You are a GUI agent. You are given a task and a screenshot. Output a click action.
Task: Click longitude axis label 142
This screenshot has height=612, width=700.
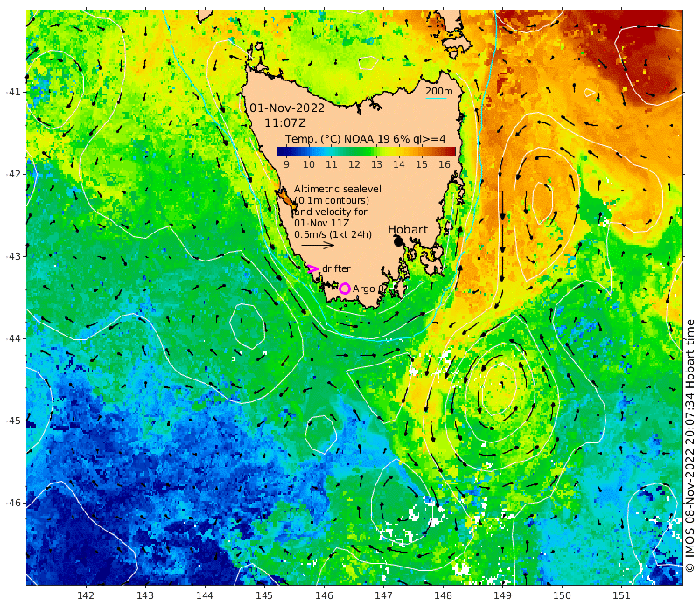point(86,595)
